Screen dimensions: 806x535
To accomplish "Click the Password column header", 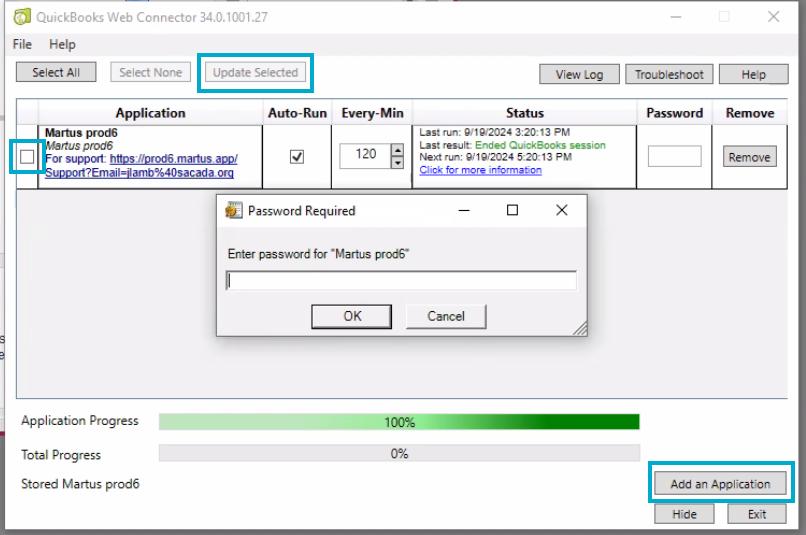I will pyautogui.click(x=674, y=113).
